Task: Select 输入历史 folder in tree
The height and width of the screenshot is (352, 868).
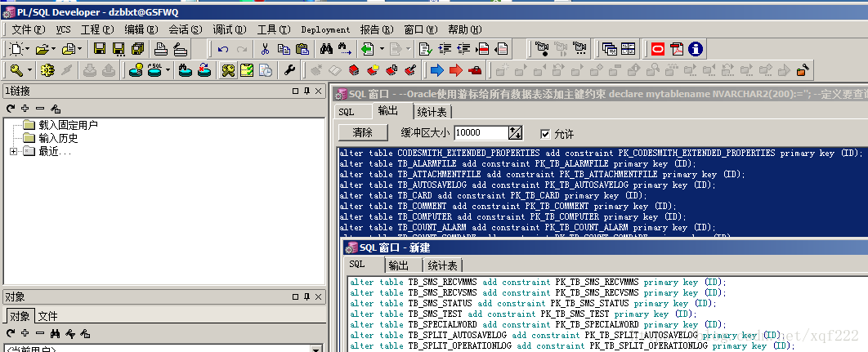Action: pyautogui.click(x=58, y=138)
